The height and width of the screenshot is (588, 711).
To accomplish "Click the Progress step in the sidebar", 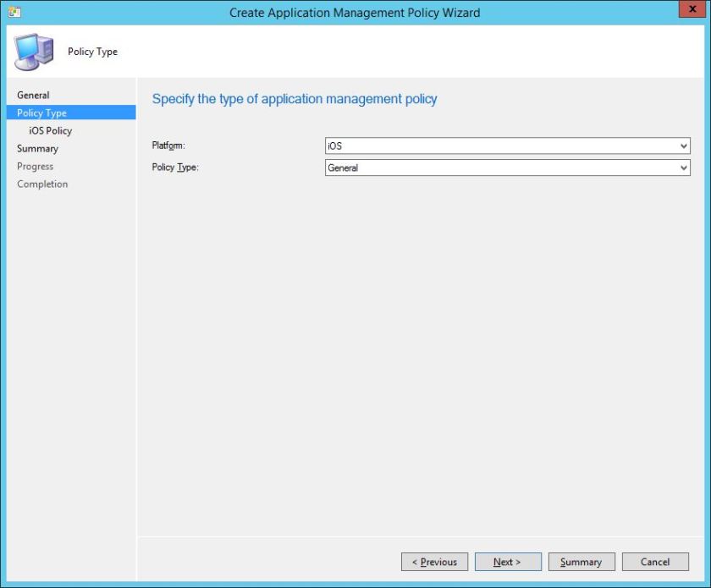I will pos(35,166).
